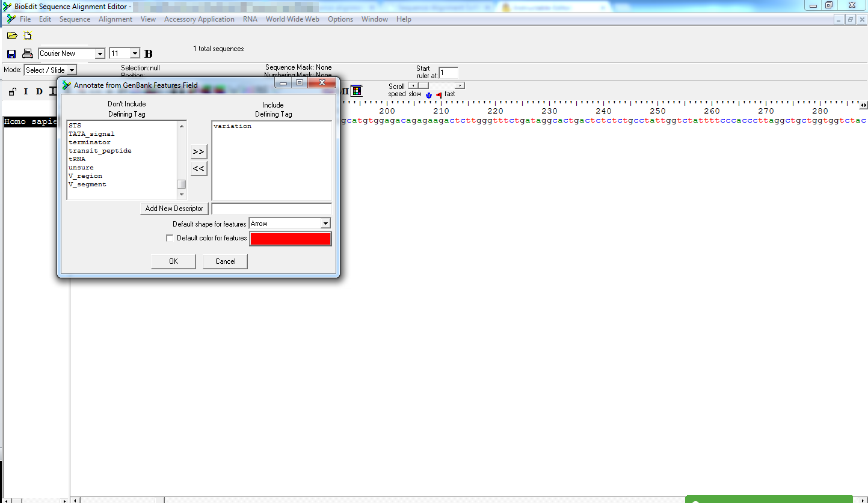The image size is (868, 503).
Task: Select the D tool in the editing toolbar
Action: [x=39, y=92]
